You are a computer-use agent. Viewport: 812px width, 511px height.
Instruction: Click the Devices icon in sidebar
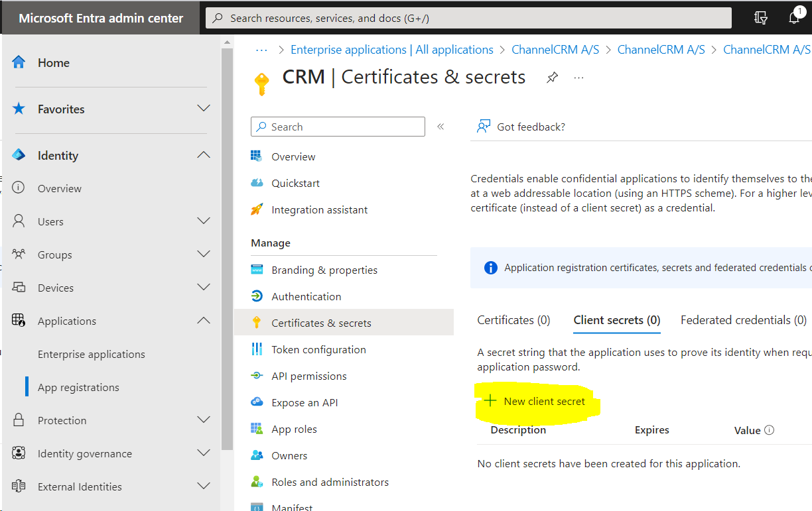pos(19,288)
